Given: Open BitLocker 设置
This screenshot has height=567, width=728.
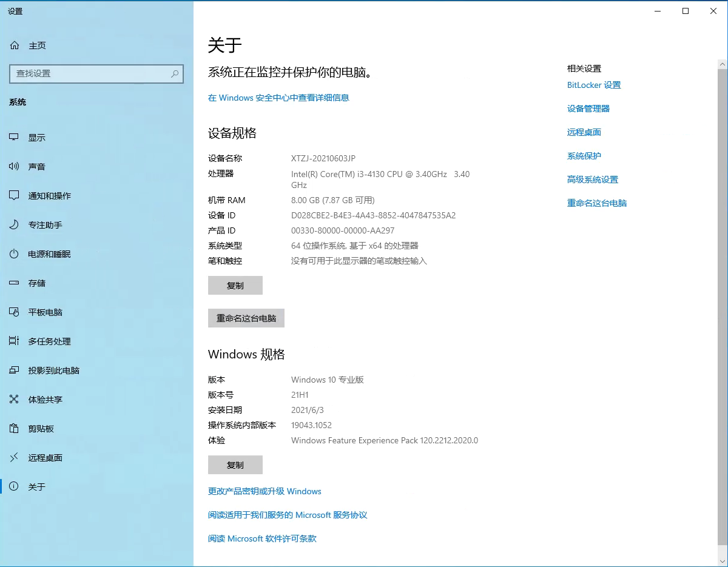Looking at the screenshot, I should (594, 85).
